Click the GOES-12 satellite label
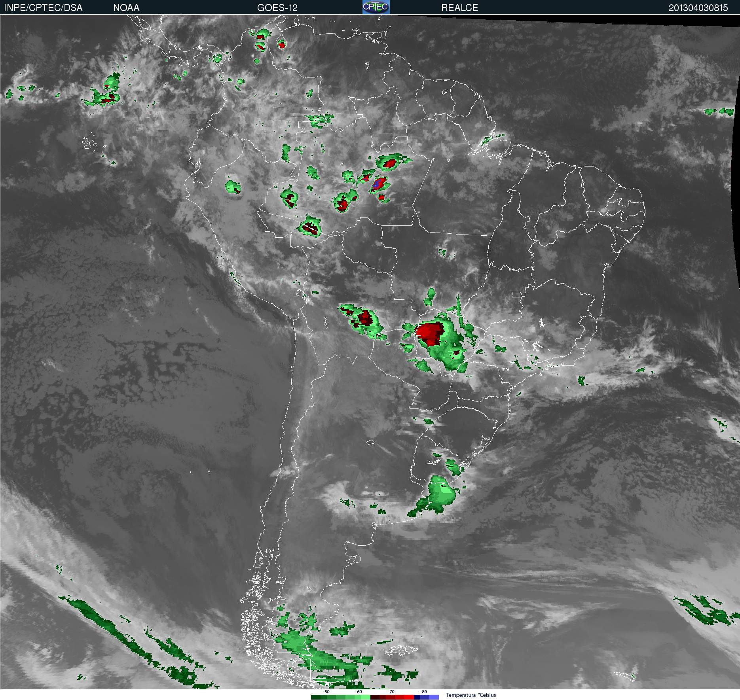The height and width of the screenshot is (700, 740). click(277, 8)
